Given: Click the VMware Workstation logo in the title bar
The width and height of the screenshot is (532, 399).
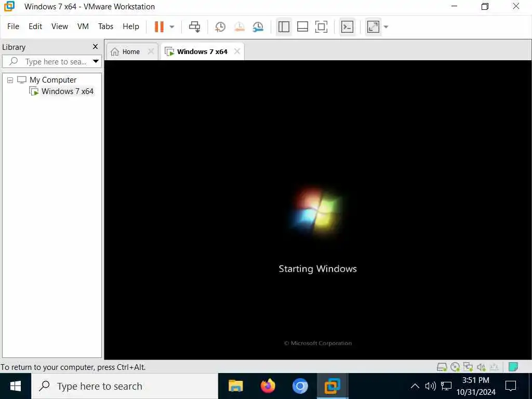Looking at the screenshot, I should click(9, 6).
